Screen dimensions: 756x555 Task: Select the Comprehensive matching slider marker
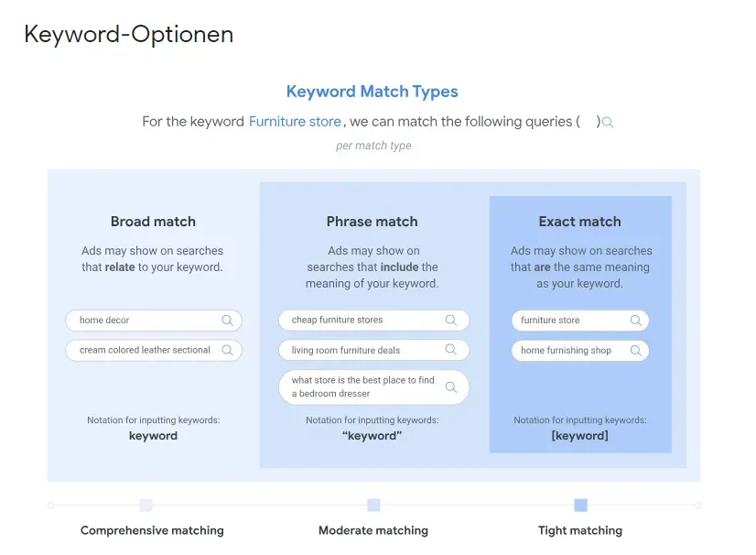click(146, 506)
